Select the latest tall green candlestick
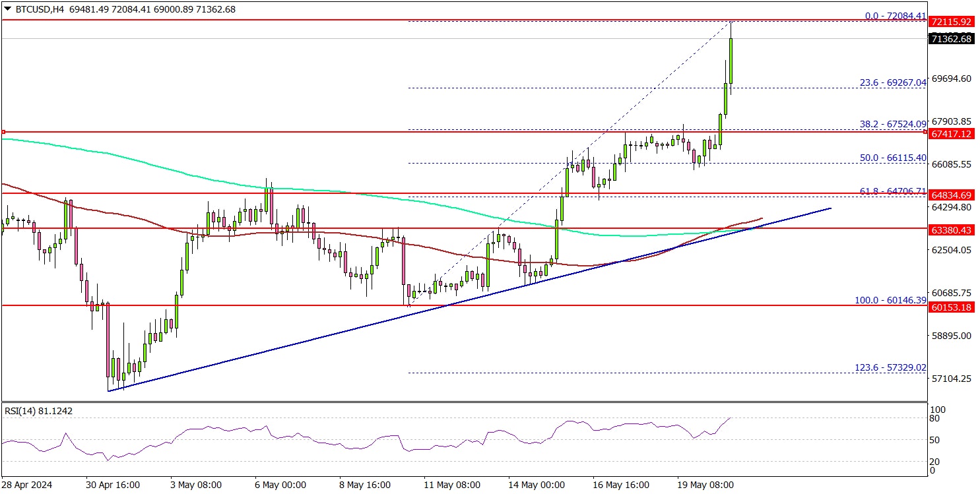This screenshot has height=494, width=980. point(732,61)
